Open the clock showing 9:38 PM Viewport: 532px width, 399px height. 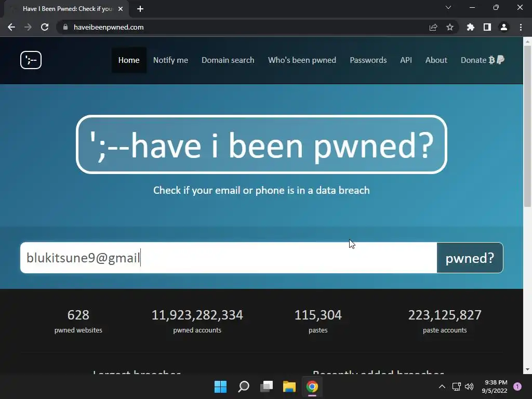point(495,387)
